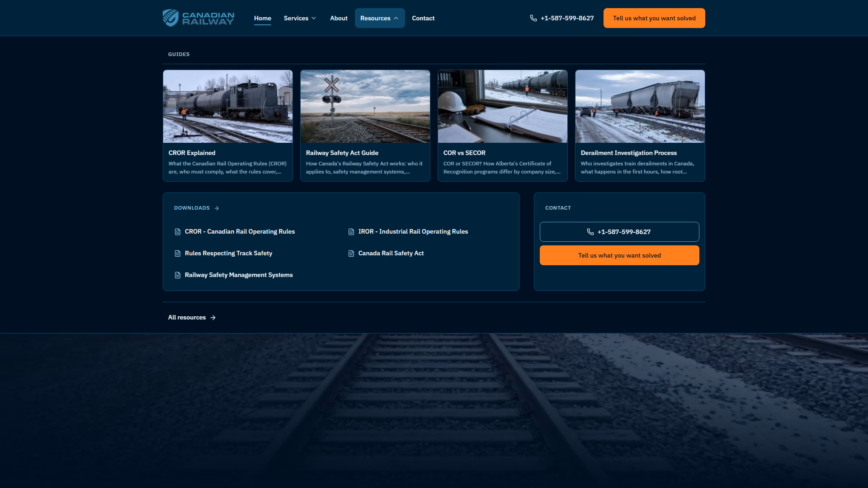Open Railway Safety Act Guide crossing image

(x=365, y=106)
